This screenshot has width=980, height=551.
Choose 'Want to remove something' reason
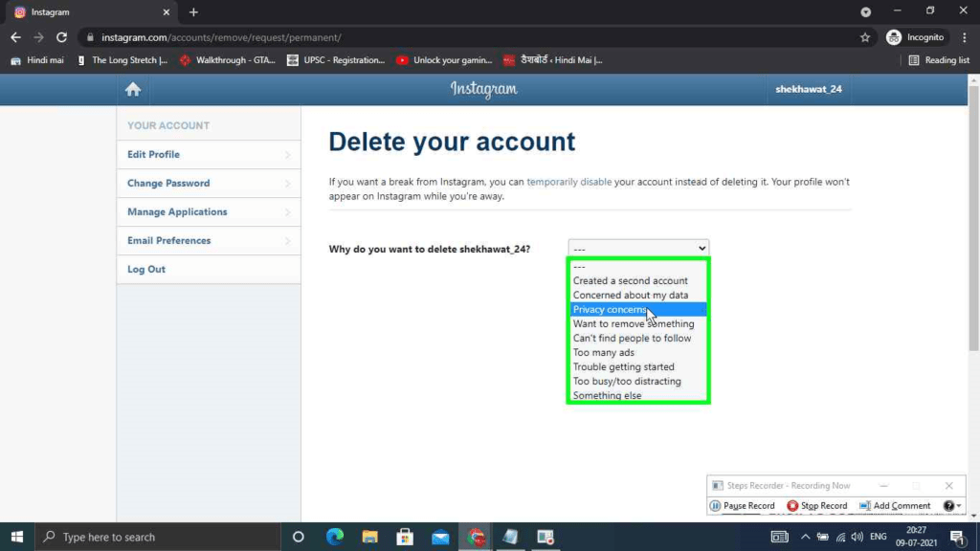pyautogui.click(x=638, y=324)
